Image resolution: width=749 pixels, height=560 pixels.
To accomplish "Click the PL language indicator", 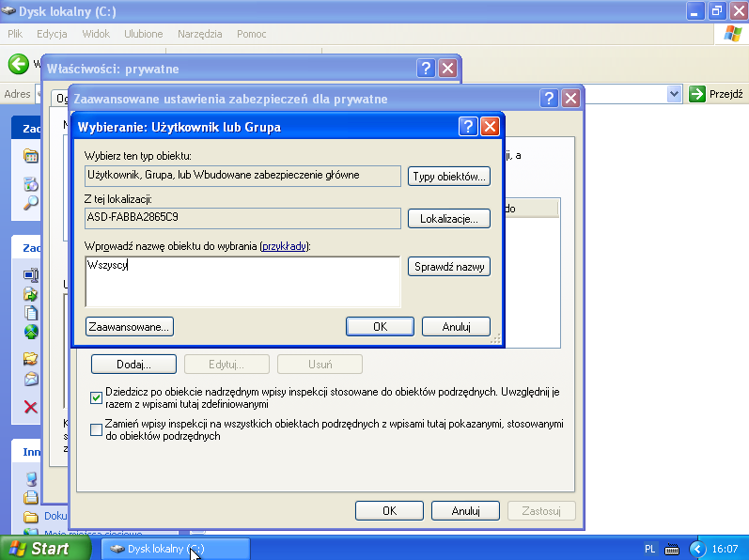I will click(x=650, y=549).
